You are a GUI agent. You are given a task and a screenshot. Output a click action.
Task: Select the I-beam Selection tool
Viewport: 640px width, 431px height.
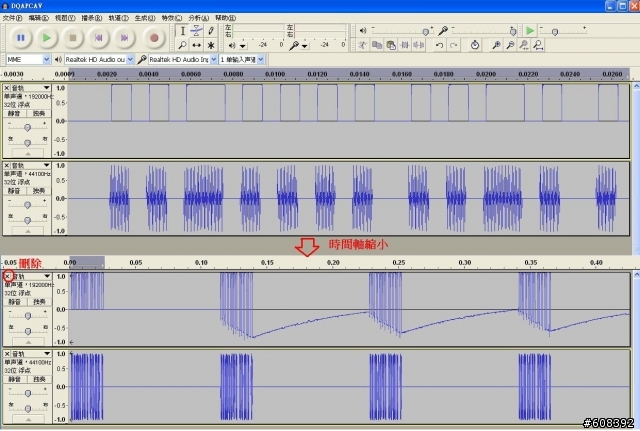(x=182, y=31)
